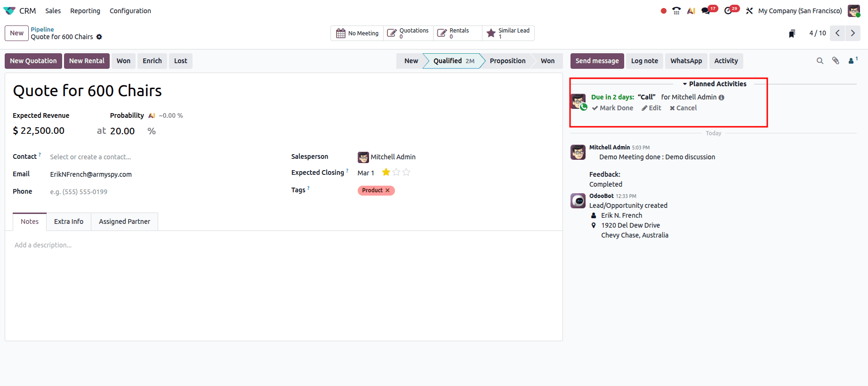Click the New Rental button

(x=87, y=61)
